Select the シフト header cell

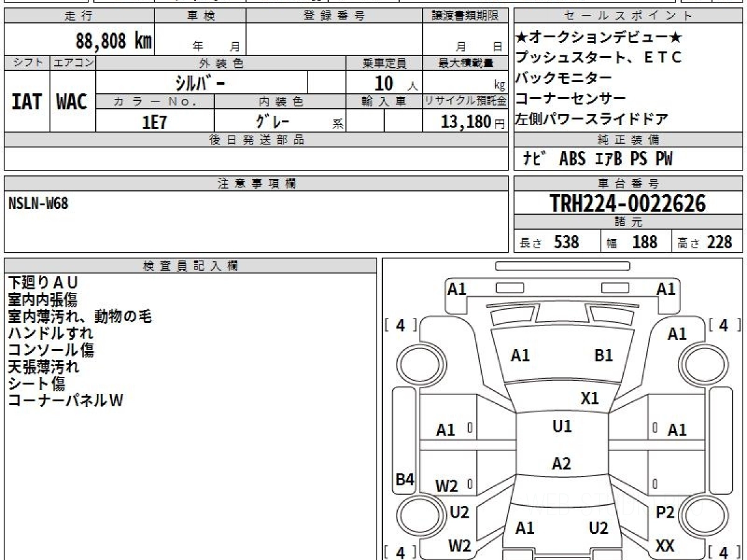coord(27,63)
